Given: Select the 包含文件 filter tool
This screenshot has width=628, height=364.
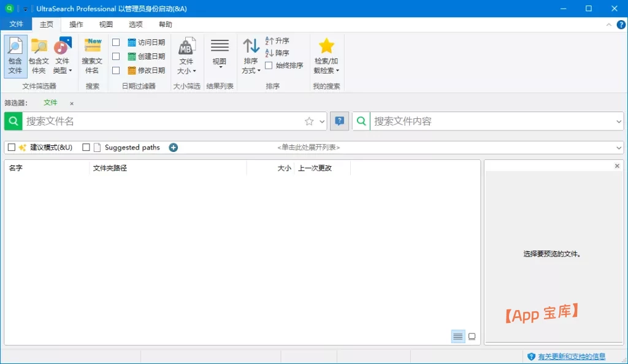Looking at the screenshot, I should (14, 54).
